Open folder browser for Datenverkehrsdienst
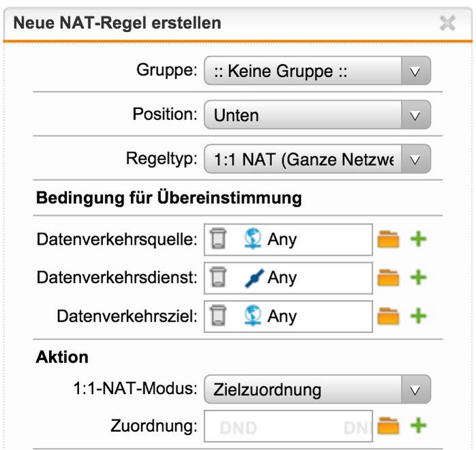 click(388, 277)
